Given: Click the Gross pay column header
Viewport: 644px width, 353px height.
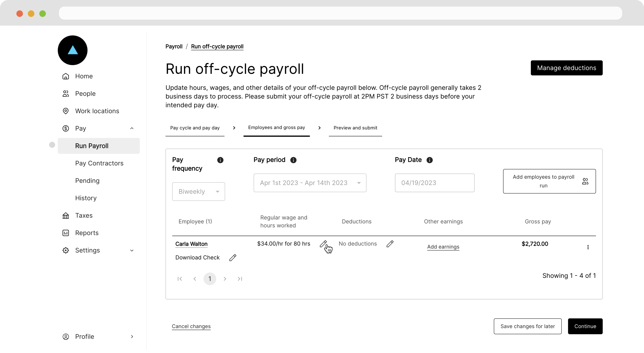Looking at the screenshot, I should coord(538,222).
